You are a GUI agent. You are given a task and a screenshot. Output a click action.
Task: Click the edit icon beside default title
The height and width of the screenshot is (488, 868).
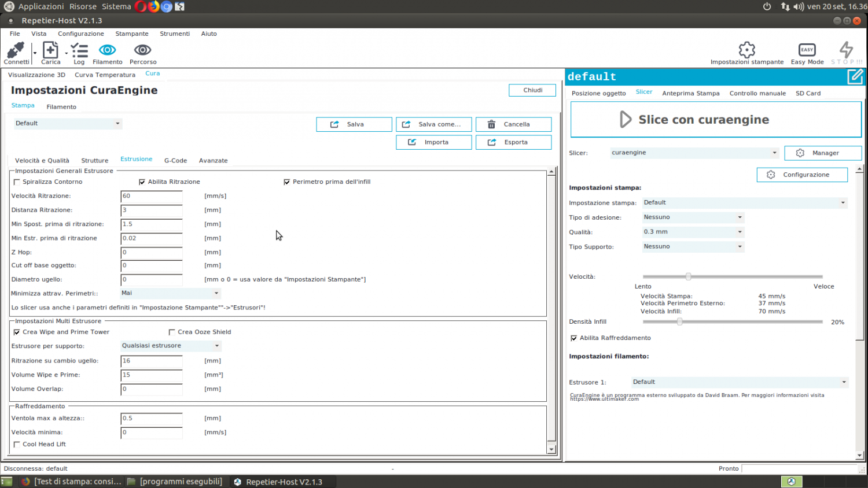[855, 76]
